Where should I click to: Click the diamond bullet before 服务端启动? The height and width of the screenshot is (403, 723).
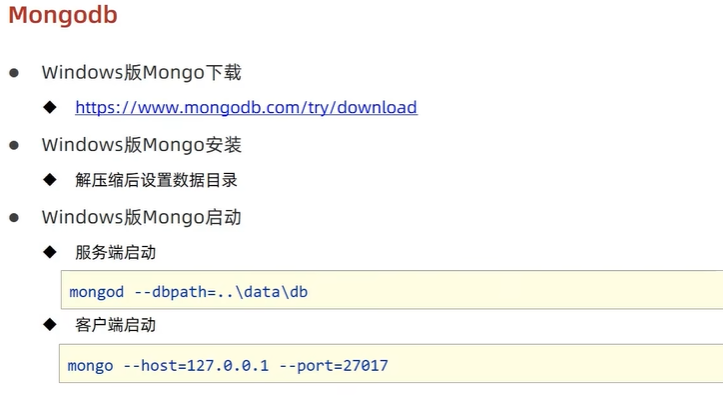[49, 252]
